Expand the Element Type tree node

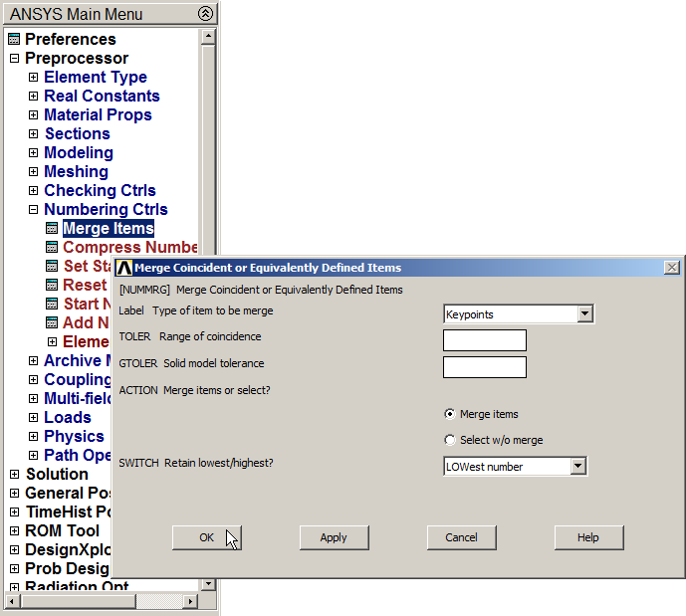click(x=33, y=78)
